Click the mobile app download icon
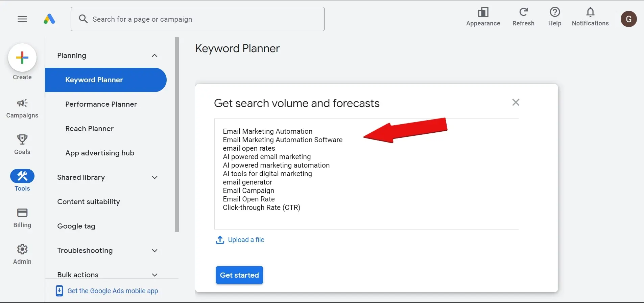This screenshot has height=303, width=644. click(x=59, y=291)
